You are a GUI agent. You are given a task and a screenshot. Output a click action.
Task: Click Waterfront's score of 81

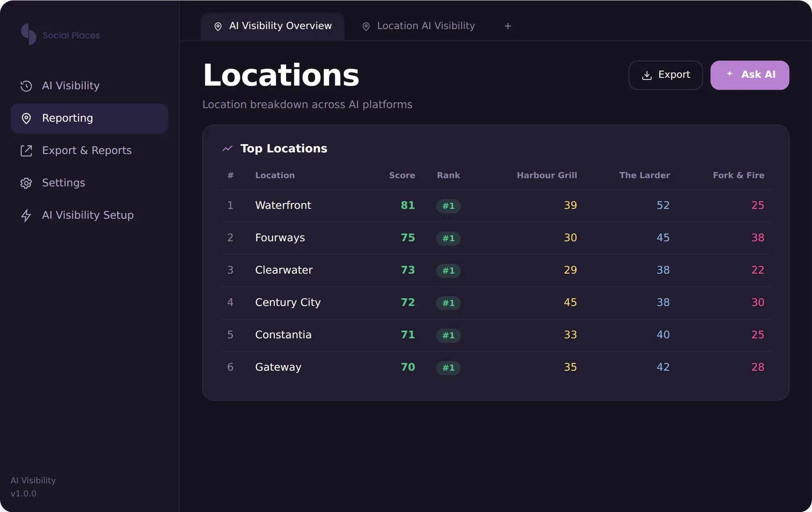pyautogui.click(x=408, y=206)
